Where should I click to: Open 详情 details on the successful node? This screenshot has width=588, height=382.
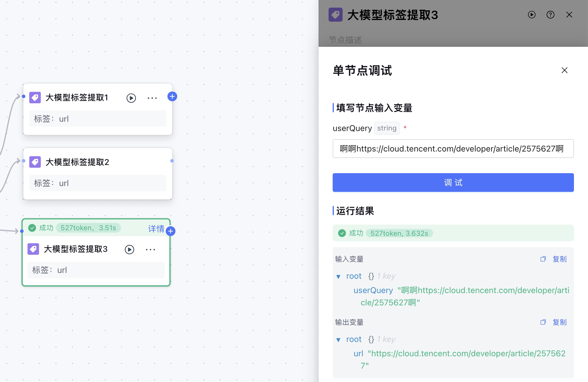(x=156, y=228)
